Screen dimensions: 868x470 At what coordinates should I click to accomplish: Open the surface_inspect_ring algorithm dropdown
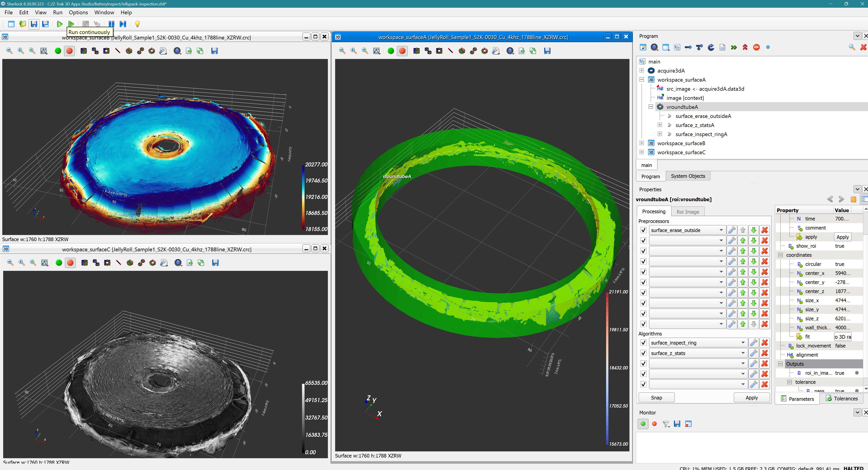click(x=743, y=343)
